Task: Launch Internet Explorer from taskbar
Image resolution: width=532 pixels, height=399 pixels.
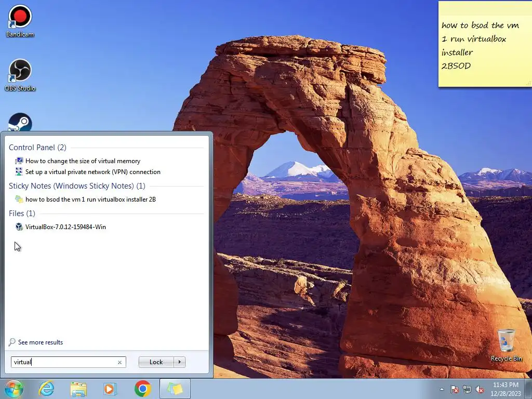Action: click(x=46, y=389)
